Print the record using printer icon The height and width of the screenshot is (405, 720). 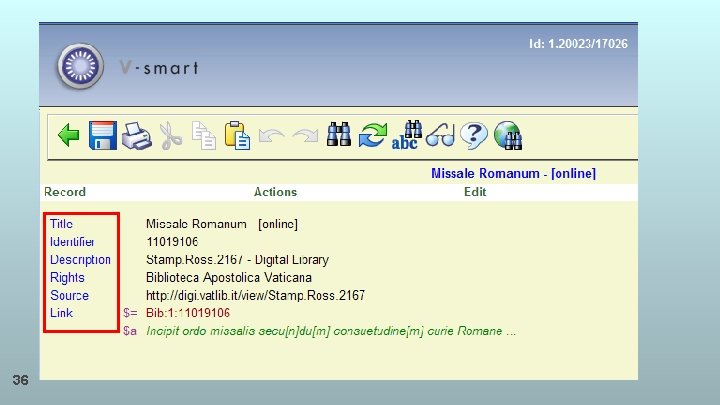[136, 136]
